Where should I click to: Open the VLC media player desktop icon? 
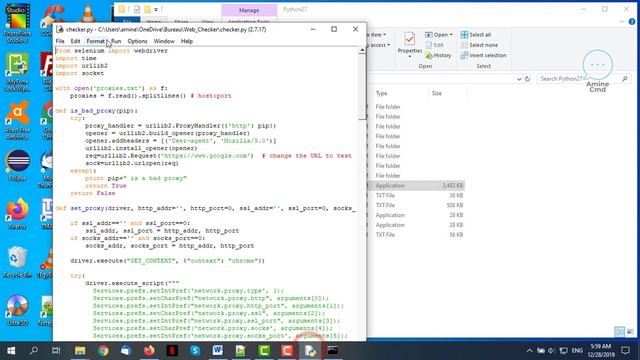88,13
